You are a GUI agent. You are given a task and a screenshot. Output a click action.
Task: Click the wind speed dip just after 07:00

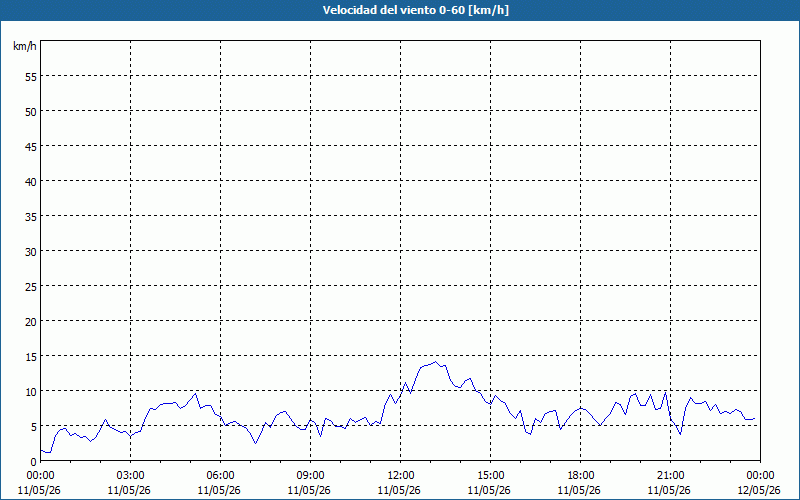click(256, 443)
